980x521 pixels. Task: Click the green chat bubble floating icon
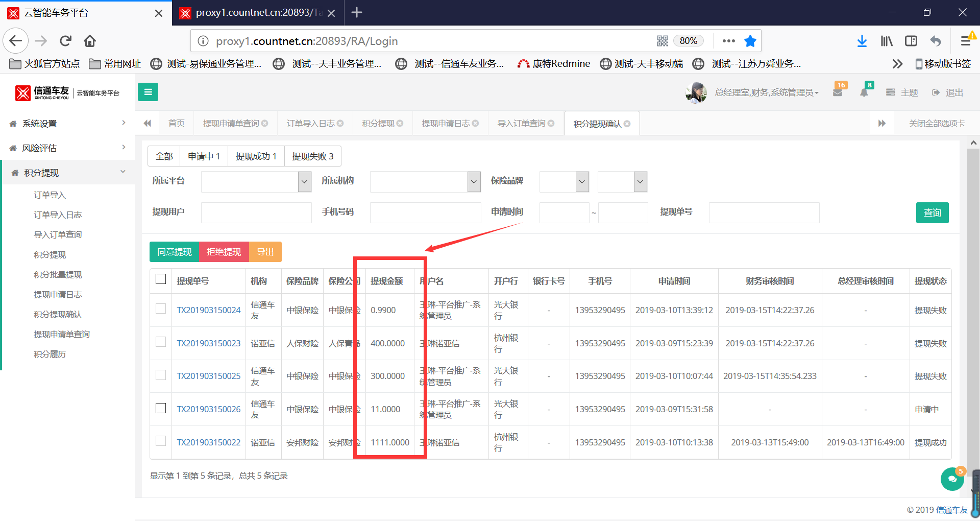[x=952, y=479]
